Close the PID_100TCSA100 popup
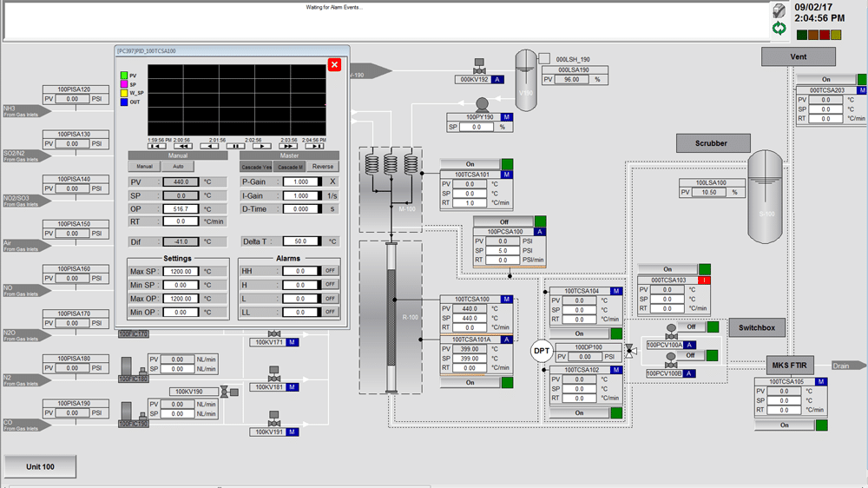Viewport: 868px width, 488px height. (x=334, y=65)
